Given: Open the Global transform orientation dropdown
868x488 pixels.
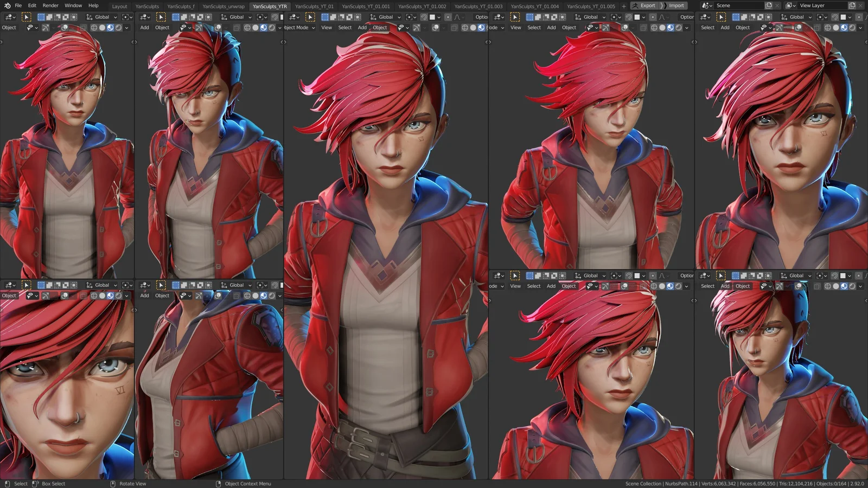Looking at the screenshot, I should [x=102, y=17].
